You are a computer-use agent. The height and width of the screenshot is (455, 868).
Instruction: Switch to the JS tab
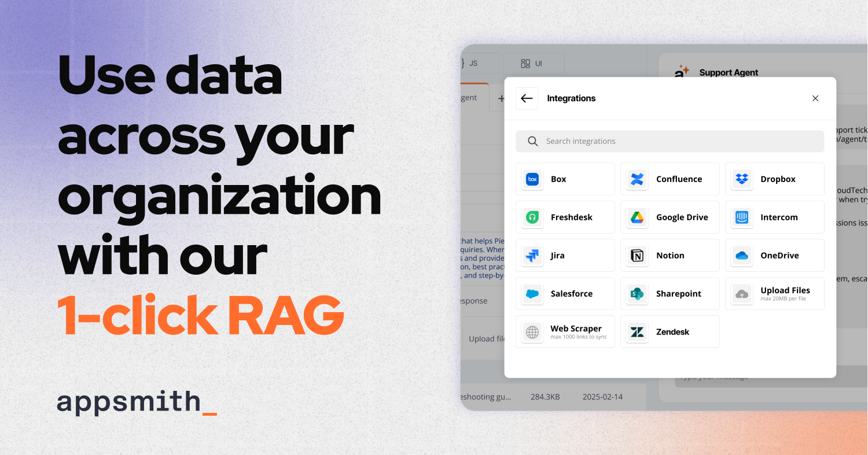(x=480, y=63)
